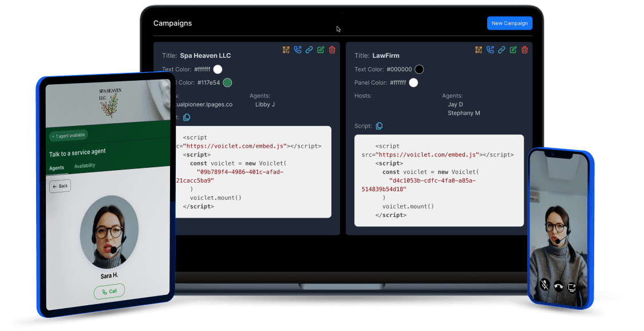Click Sara H. agent photo on tablet
644x331 pixels.
point(109,232)
